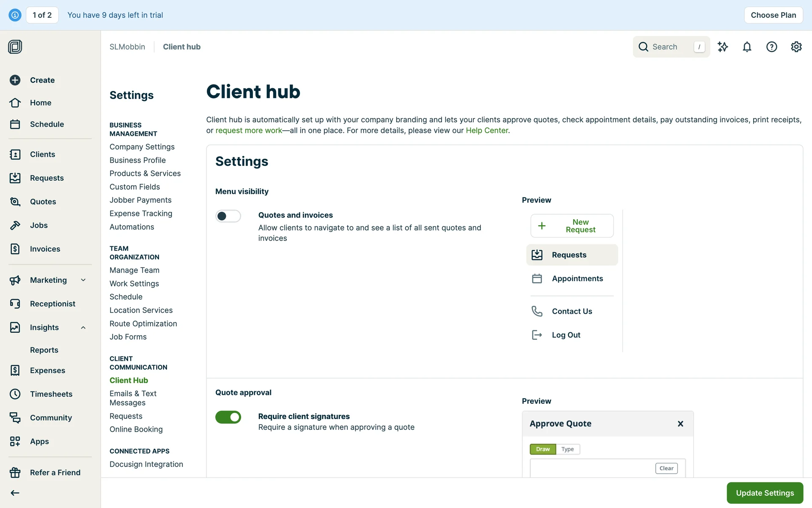Screen dimensions: 812x508
Task: Open the Help Center link
Action: coord(486,130)
